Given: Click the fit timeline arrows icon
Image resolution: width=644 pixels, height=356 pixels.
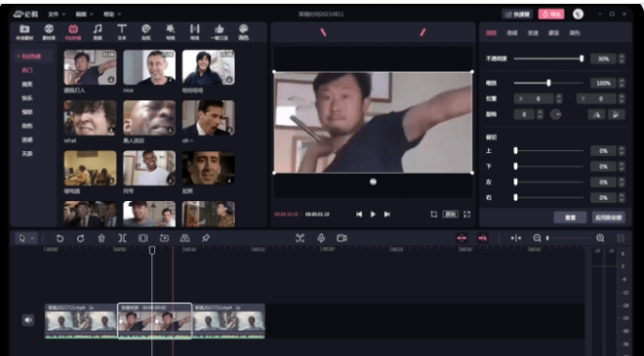Looking at the screenshot, I should pyautogui.click(x=515, y=238).
